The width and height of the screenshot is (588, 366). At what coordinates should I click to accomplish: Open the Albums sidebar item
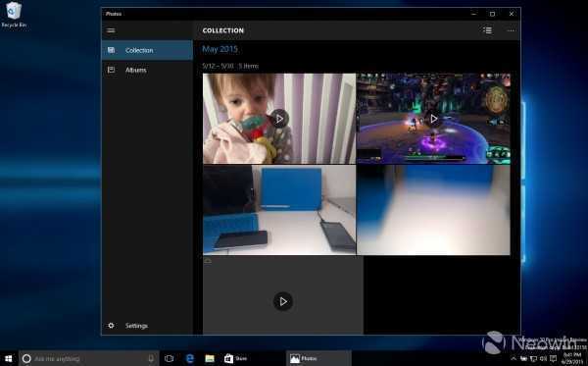pos(147,70)
